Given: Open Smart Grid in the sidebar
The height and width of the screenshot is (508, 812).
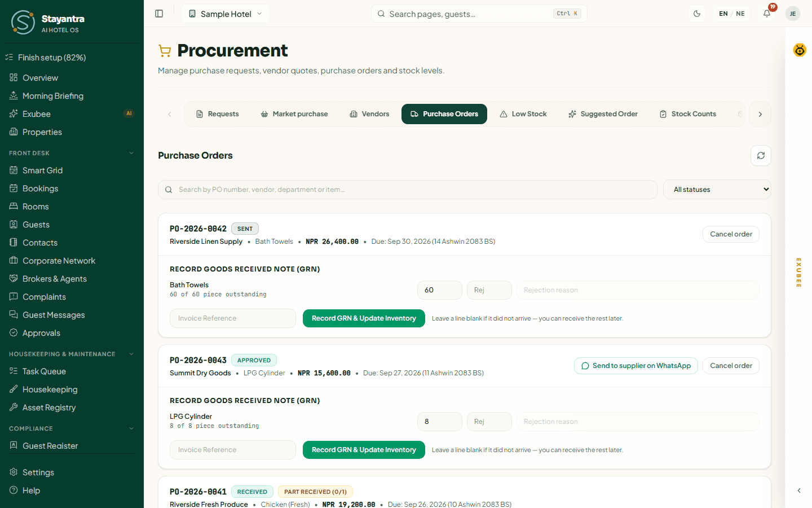Looking at the screenshot, I should tap(42, 170).
